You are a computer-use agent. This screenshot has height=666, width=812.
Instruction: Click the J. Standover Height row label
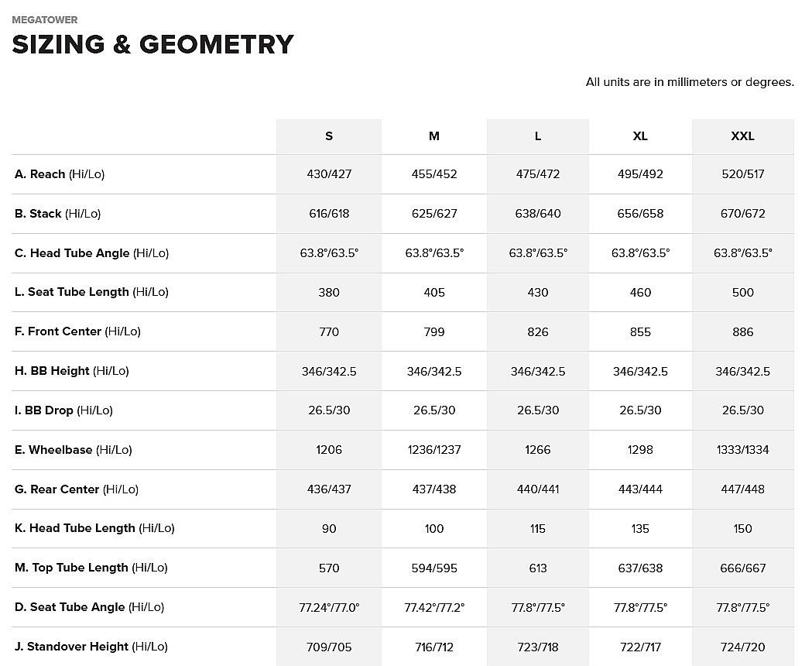click(x=91, y=647)
